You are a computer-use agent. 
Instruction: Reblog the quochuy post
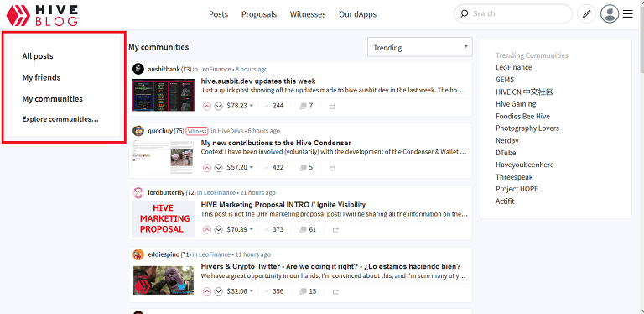pos(333,168)
